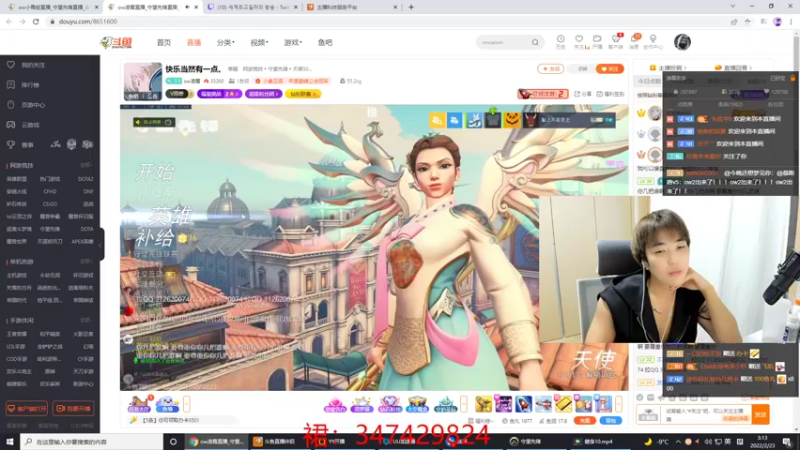This screenshot has width=800, height=450.
Task: Click the 客户端打开 button
Action: (x=27, y=409)
